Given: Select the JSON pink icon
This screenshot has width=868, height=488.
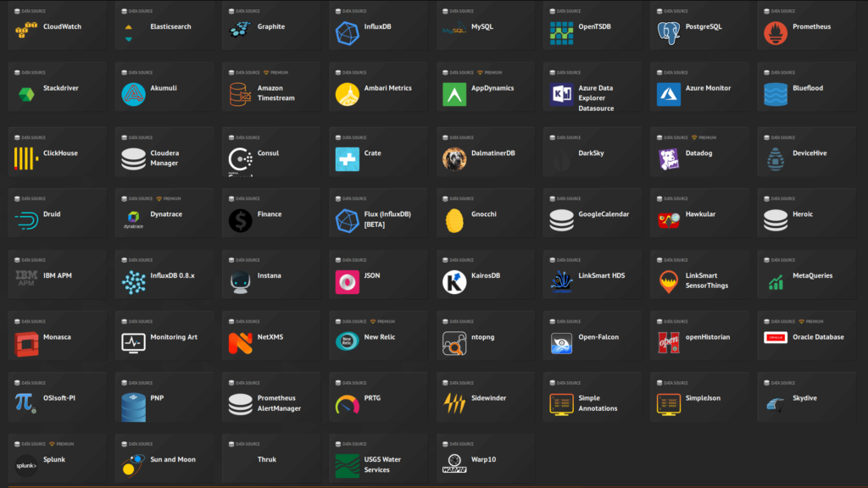Looking at the screenshot, I should 347,282.
